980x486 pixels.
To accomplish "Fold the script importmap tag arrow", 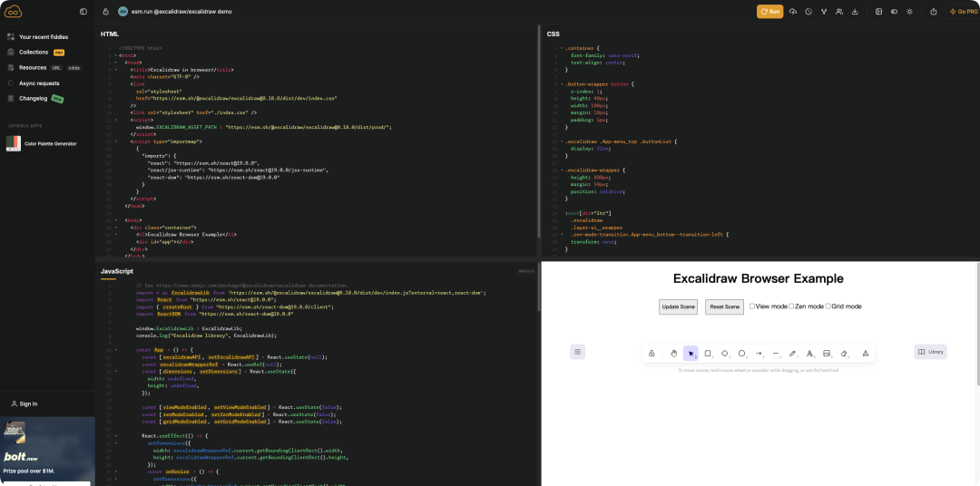I will click(115, 141).
